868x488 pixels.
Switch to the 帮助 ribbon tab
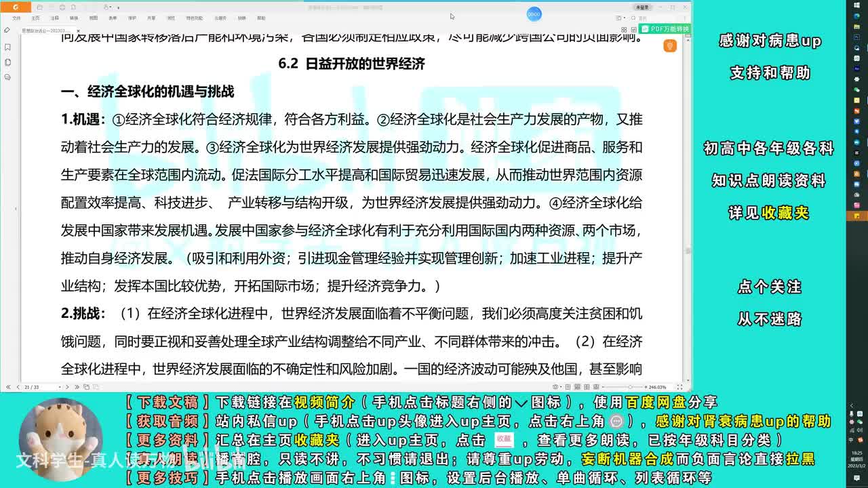coord(261,18)
